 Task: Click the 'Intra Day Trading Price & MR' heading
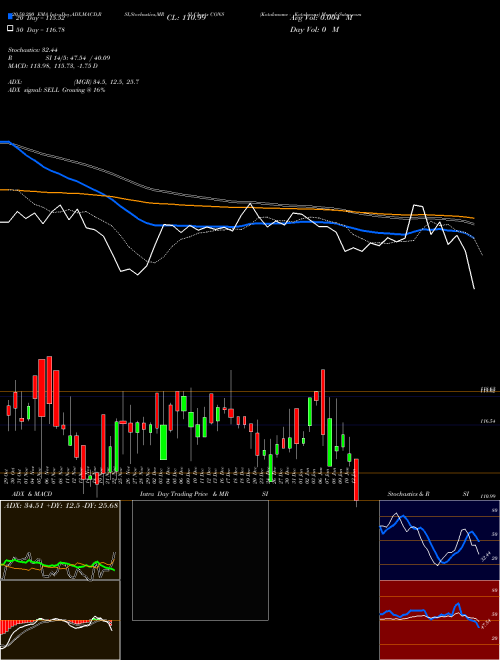coord(184,494)
